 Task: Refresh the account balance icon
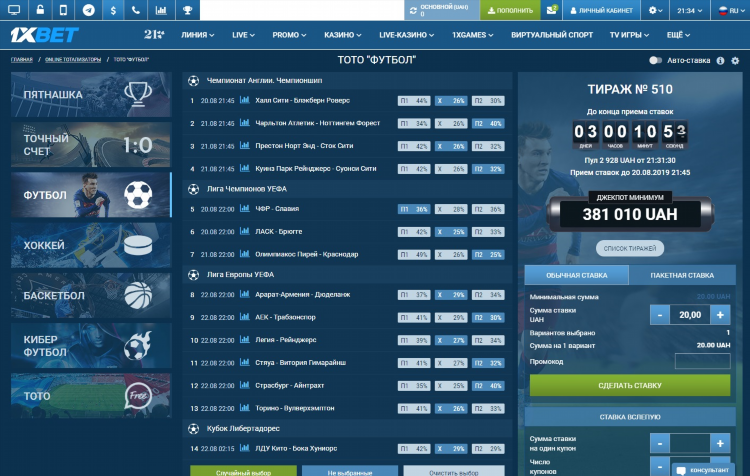click(413, 10)
